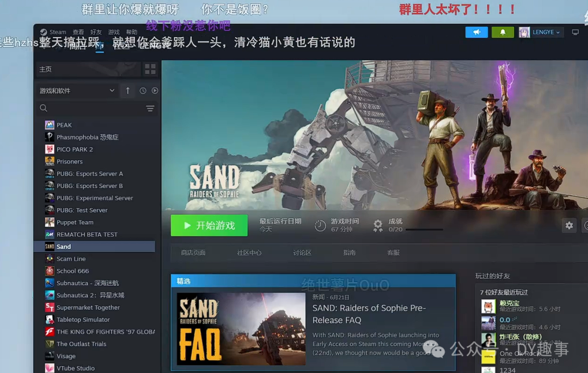Click the 成就 achievements progress bar

[424, 229]
